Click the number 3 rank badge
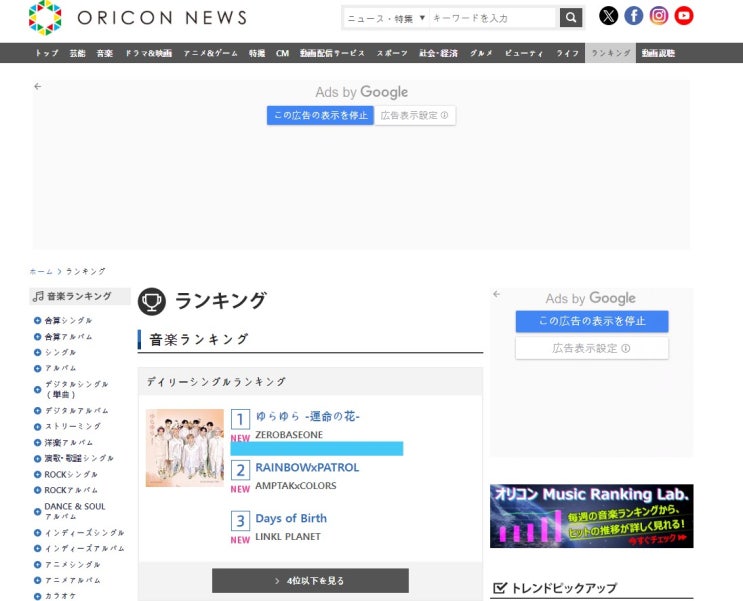 pos(240,521)
